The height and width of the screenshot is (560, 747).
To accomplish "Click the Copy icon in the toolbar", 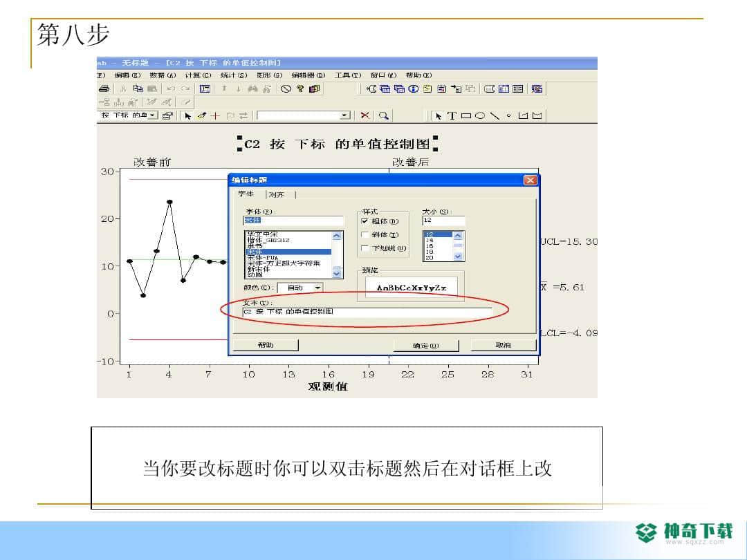I will 138,88.
